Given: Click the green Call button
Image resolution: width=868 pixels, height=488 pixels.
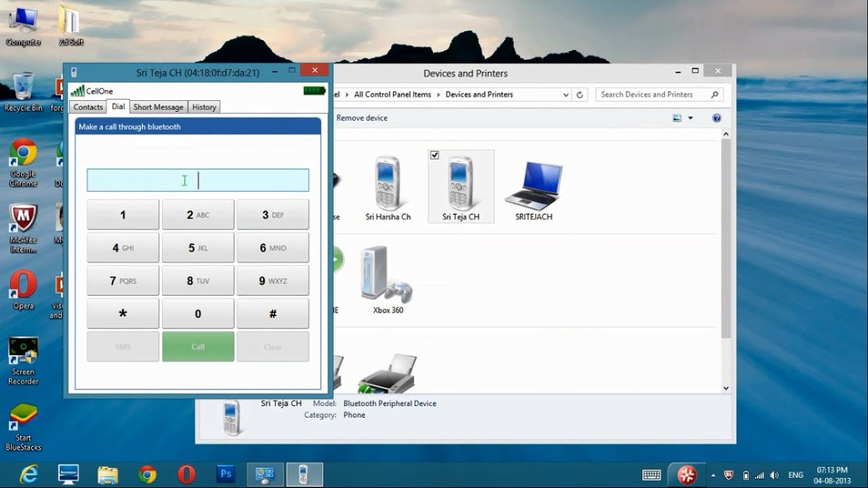Looking at the screenshot, I should 198,346.
